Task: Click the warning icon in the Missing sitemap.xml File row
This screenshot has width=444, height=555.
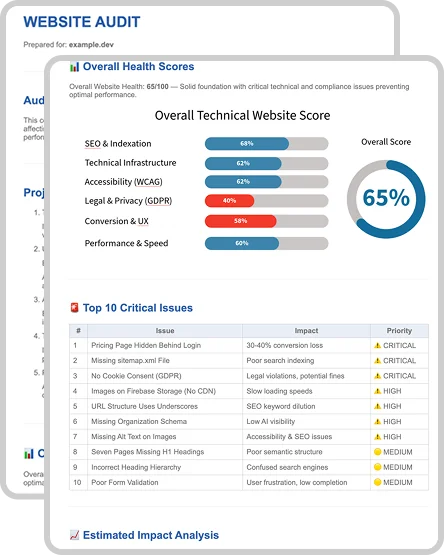Action: 377,360
